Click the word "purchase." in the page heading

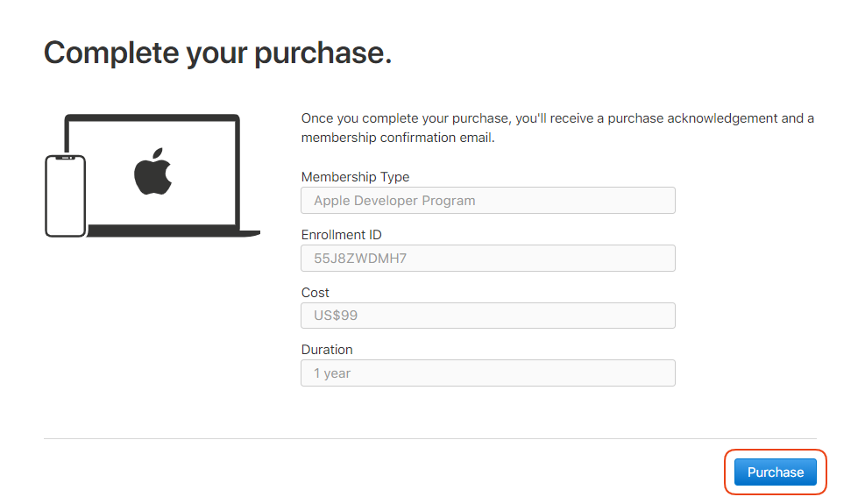[323, 54]
